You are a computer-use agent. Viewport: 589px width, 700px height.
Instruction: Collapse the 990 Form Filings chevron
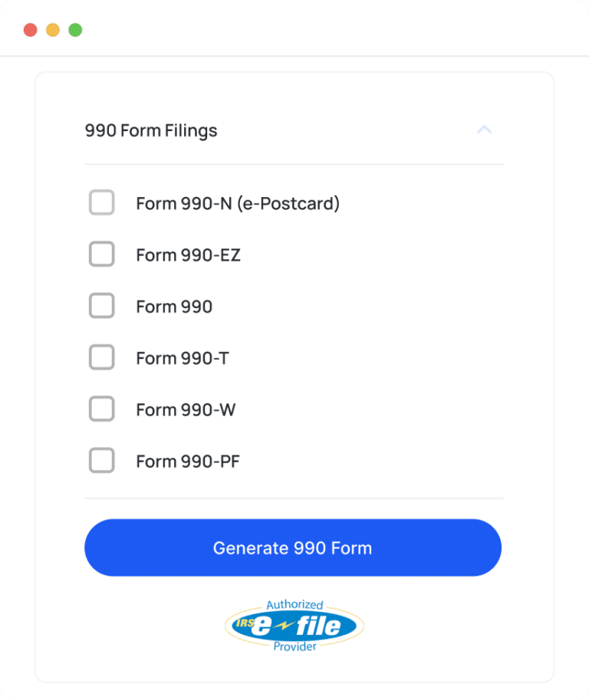pos(484,130)
